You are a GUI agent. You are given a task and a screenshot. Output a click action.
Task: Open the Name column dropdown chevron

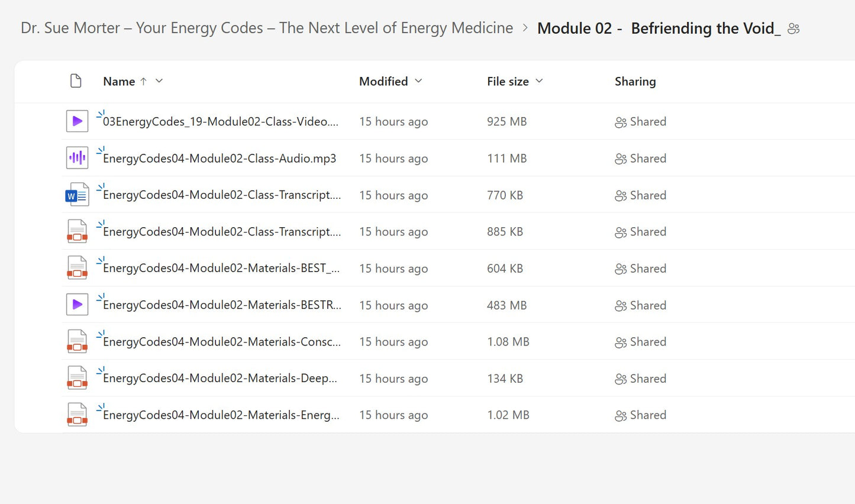[x=159, y=81]
